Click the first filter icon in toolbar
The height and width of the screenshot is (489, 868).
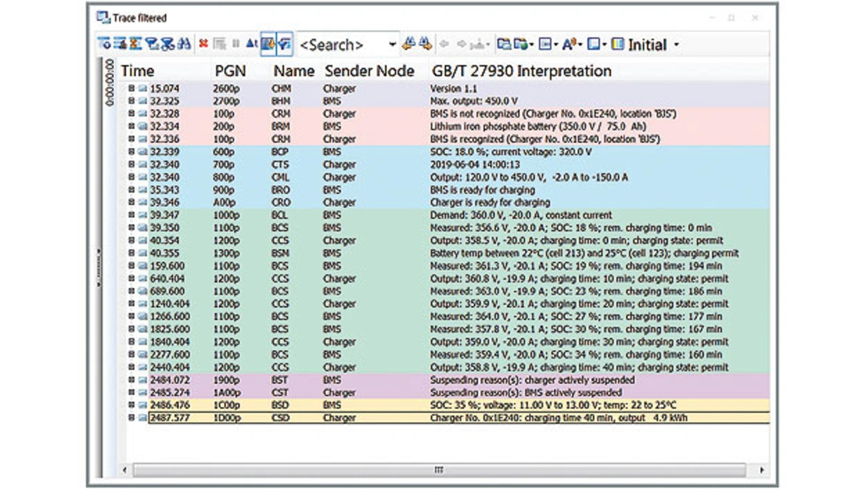click(x=104, y=45)
